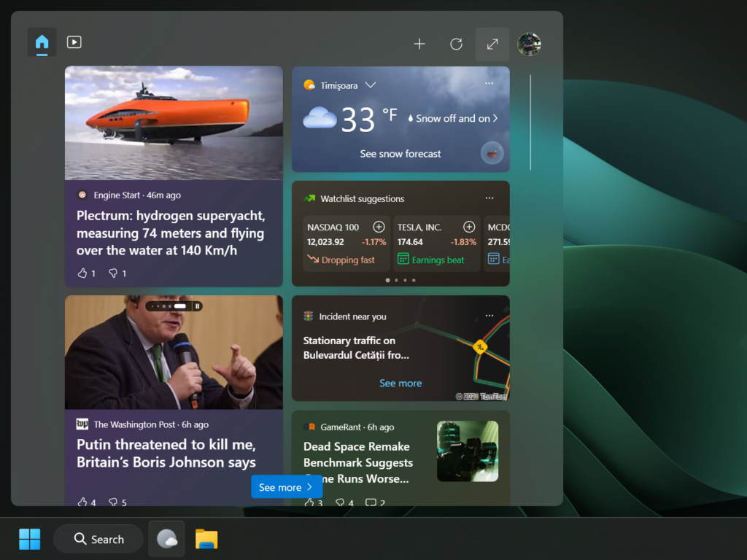Click the blue See more button
The image size is (747, 560).
[x=287, y=487]
